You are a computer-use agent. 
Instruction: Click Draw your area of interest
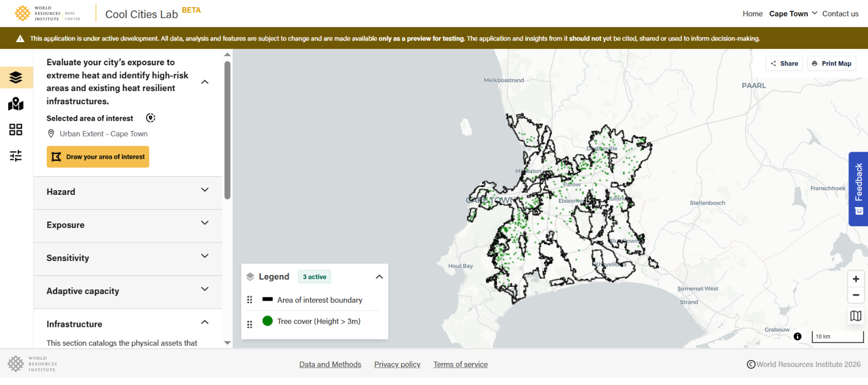coord(98,157)
